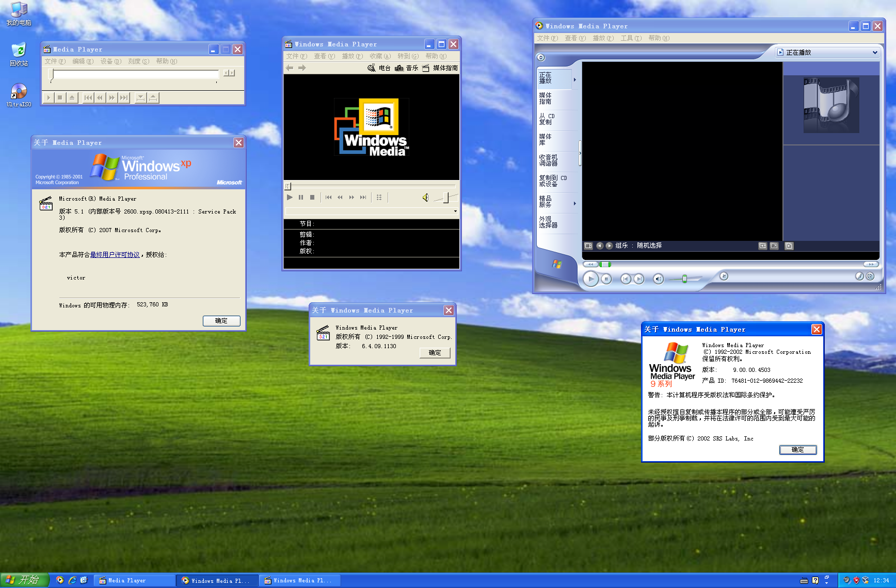Image resolution: width=896 pixels, height=588 pixels.
Task: Click Stop in the classic Media Player 5.1
Action: point(60,97)
